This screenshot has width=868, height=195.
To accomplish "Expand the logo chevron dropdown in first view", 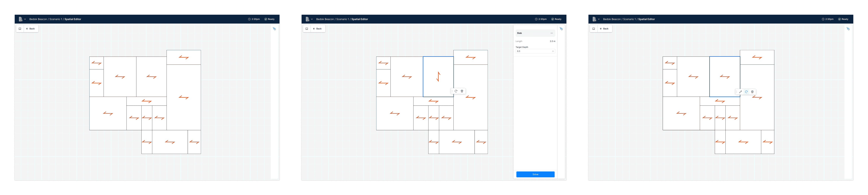I will point(25,19).
